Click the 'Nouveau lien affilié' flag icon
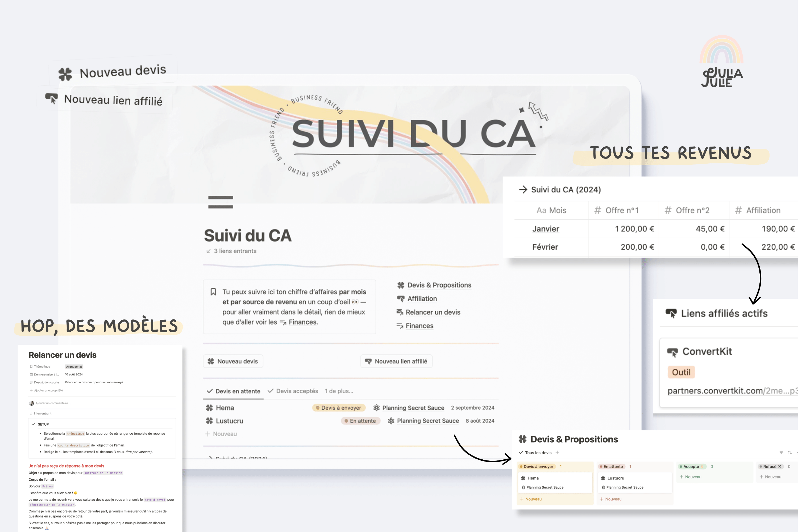 pyautogui.click(x=52, y=100)
